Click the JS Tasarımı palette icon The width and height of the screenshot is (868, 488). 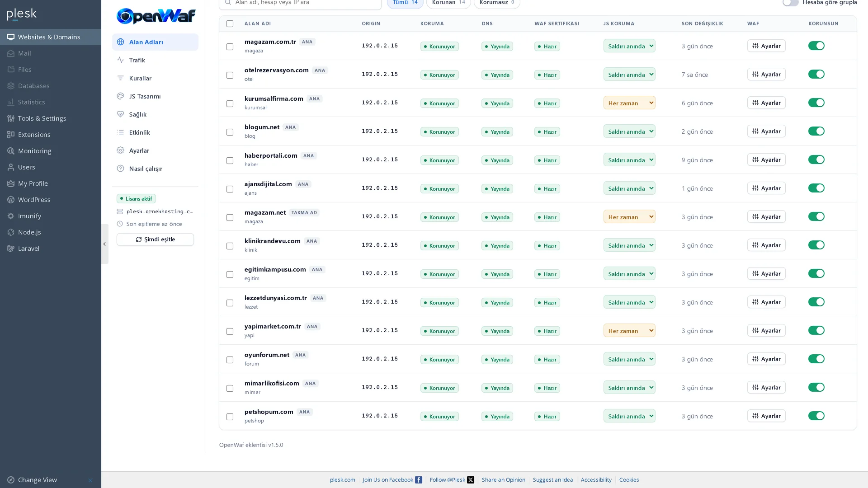coord(120,96)
